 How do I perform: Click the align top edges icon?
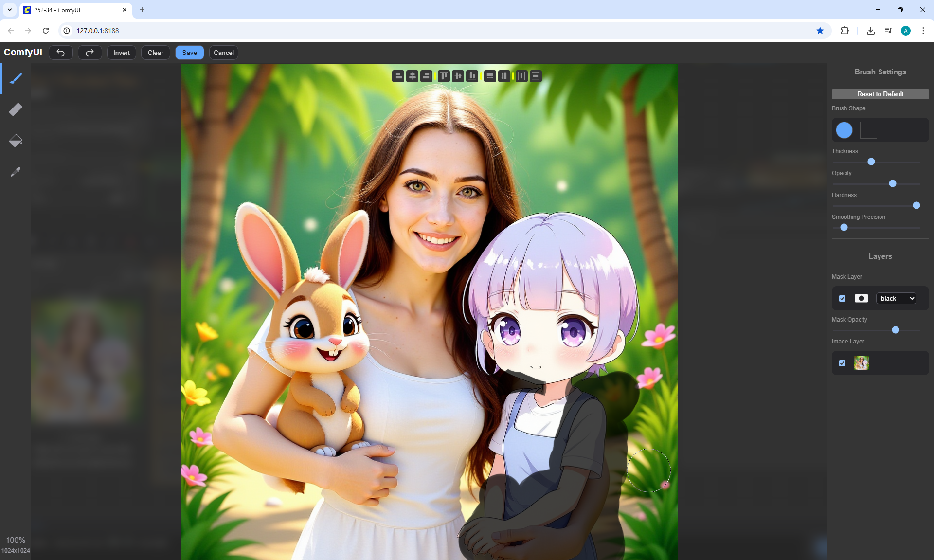pos(444,76)
